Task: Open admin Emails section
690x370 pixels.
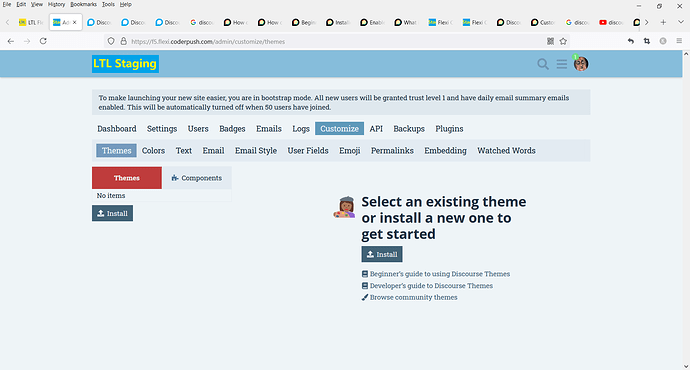Action: [x=269, y=128]
